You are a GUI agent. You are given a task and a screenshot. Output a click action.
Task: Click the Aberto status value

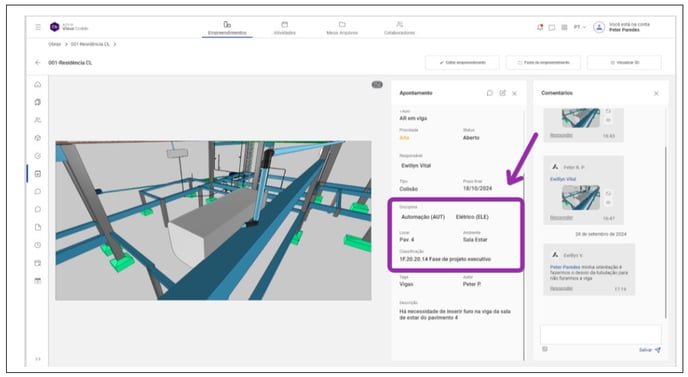click(471, 138)
